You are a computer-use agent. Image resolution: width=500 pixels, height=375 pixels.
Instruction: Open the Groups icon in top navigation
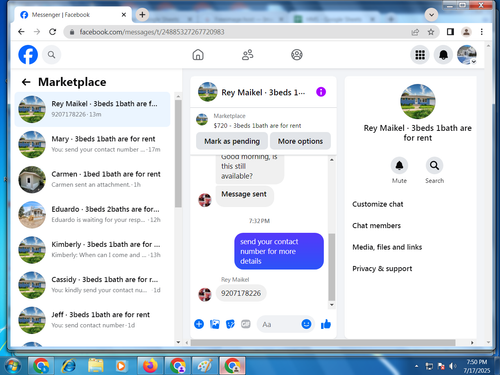297,55
